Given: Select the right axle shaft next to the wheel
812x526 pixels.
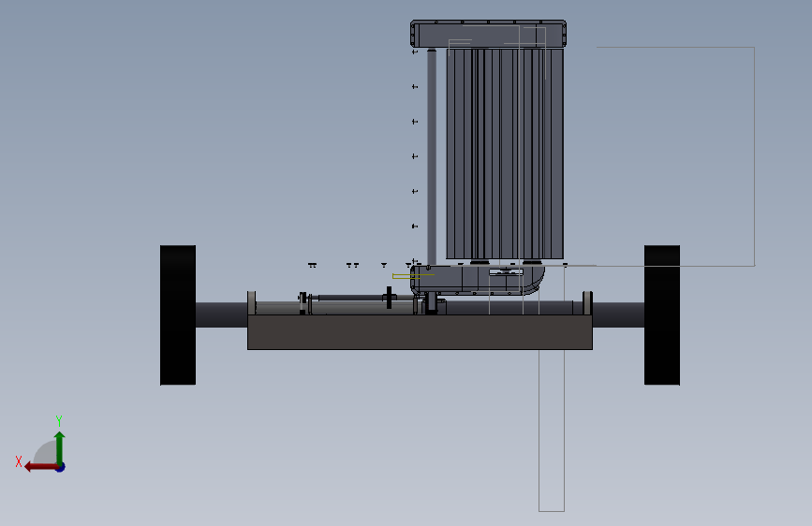Looking at the screenshot, I should point(618,314).
